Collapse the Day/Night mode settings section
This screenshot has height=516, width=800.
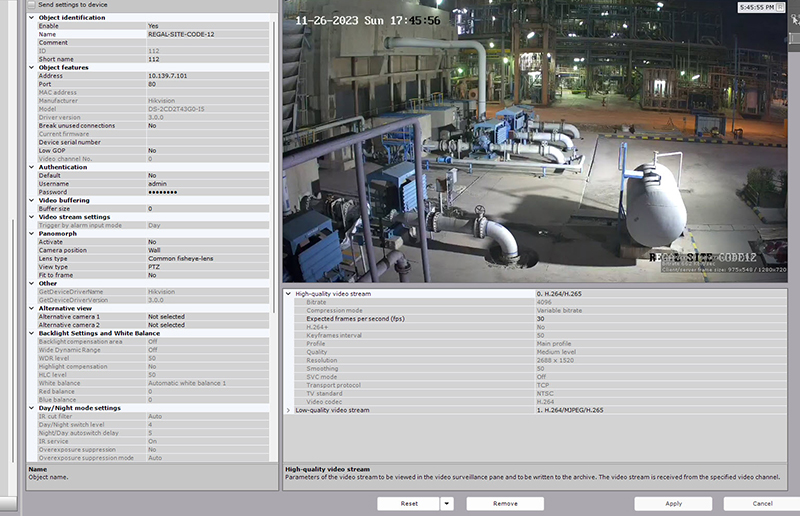31,407
